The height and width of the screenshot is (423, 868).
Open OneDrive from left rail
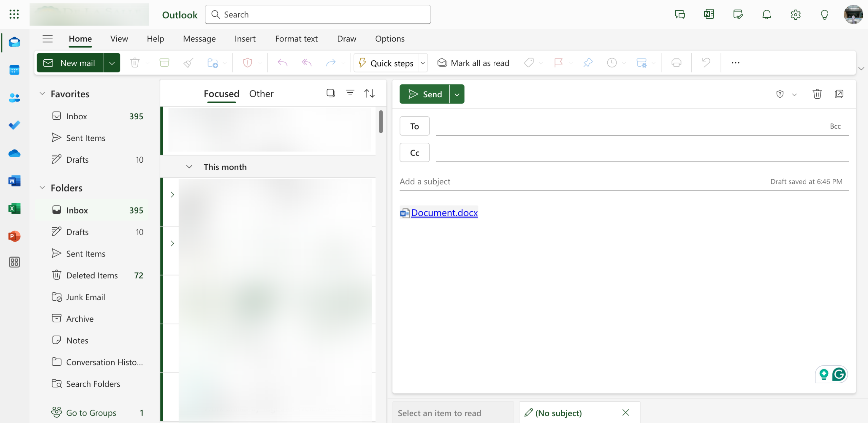(14, 153)
